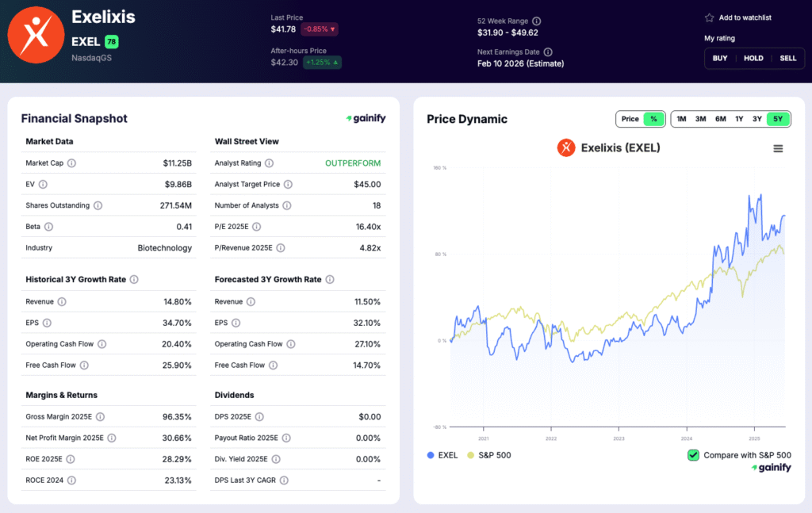Screen dimensions: 812x513
Task: Click the Exelixis company logo icon
Action: coord(36,35)
